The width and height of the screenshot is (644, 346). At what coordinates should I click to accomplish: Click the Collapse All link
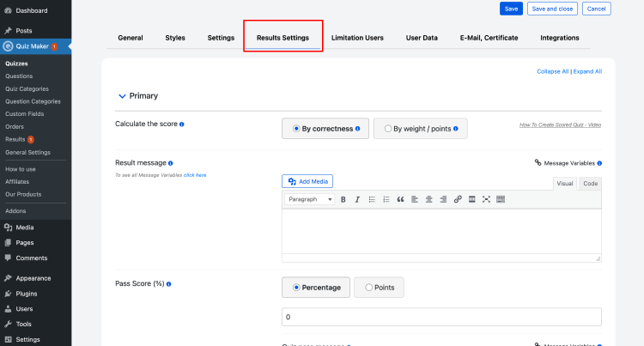tap(552, 71)
